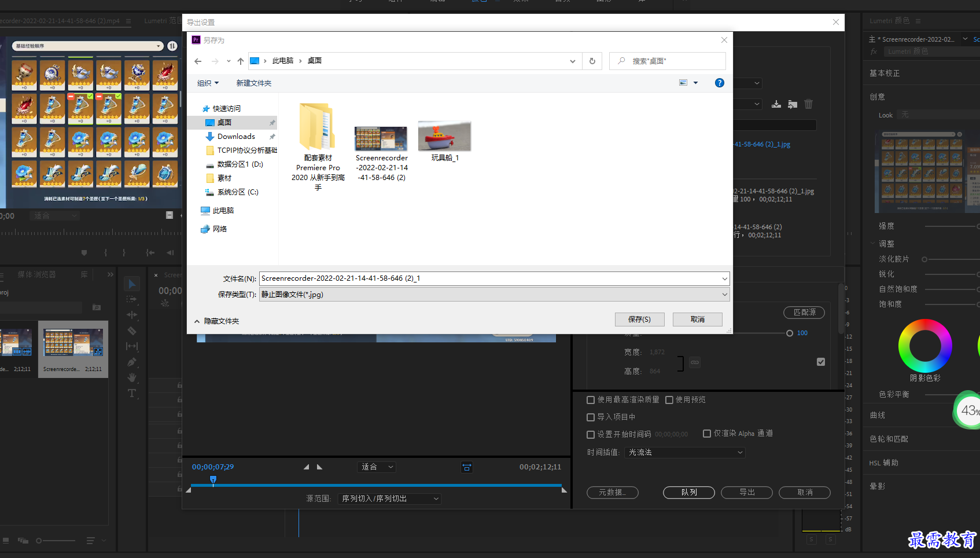
Task: Open the save type dropdown
Action: point(724,295)
